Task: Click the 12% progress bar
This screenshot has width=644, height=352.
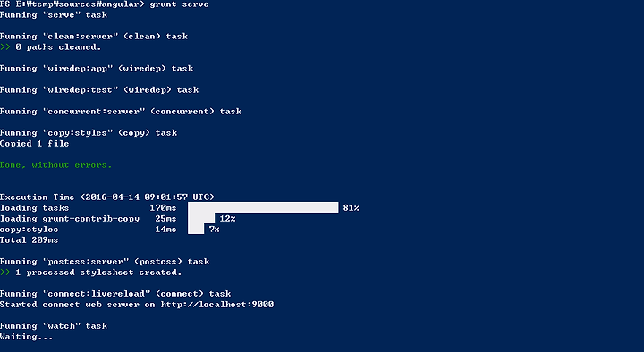Action: point(201,218)
